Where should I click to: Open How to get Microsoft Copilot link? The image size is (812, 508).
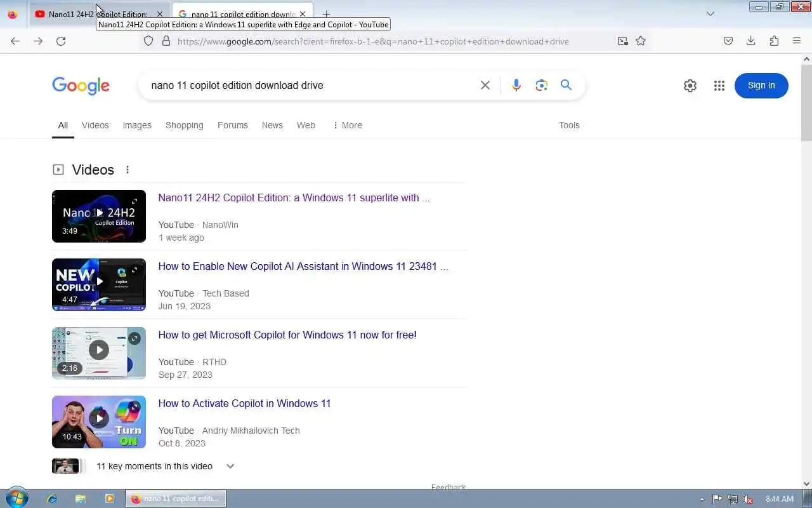click(287, 335)
